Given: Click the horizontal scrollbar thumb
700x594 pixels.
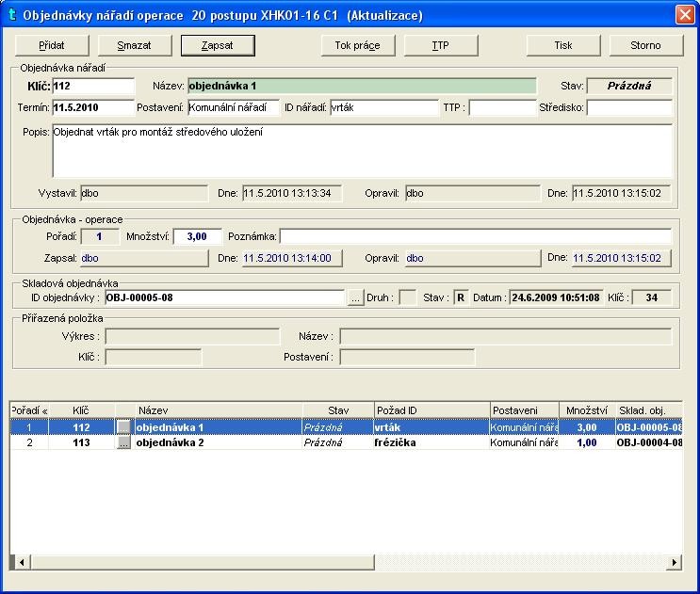Looking at the screenshot, I should point(203,563).
